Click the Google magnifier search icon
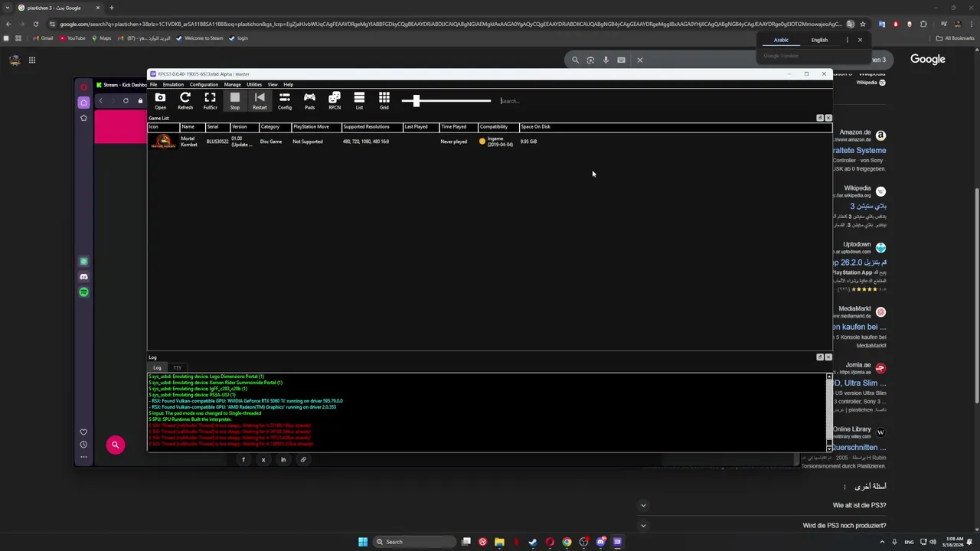 [x=575, y=60]
